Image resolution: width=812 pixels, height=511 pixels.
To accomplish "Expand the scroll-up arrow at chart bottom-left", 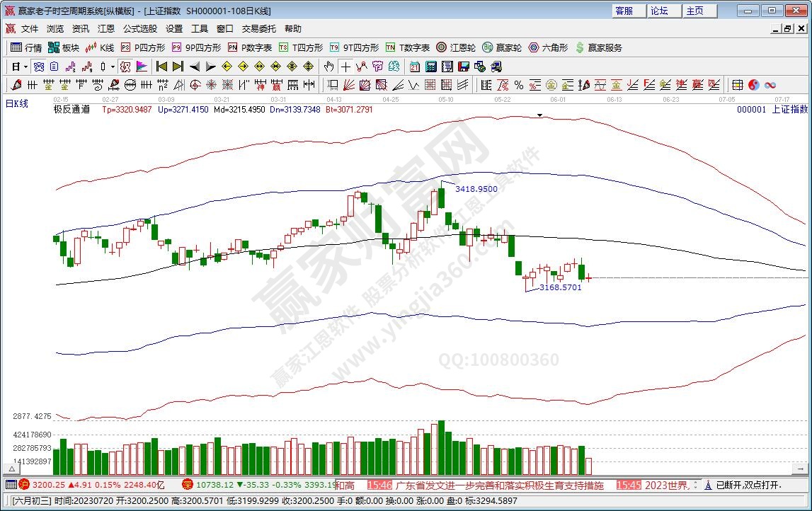I will point(12,469).
